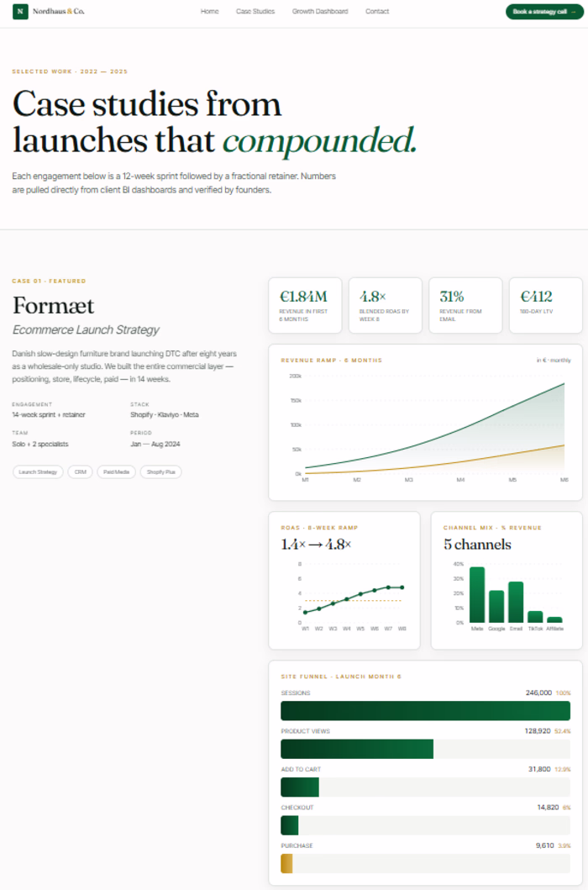
Task: Open the Growth Dashboard nav item
Action: pyautogui.click(x=320, y=12)
